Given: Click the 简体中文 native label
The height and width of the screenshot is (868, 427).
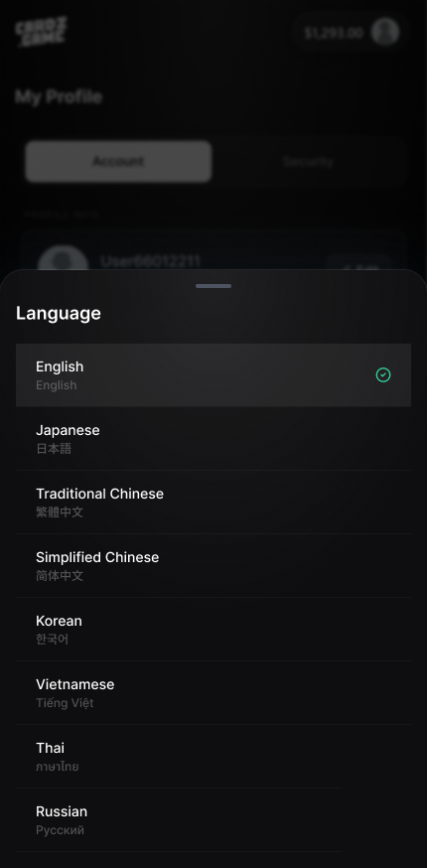Looking at the screenshot, I should tap(60, 576).
